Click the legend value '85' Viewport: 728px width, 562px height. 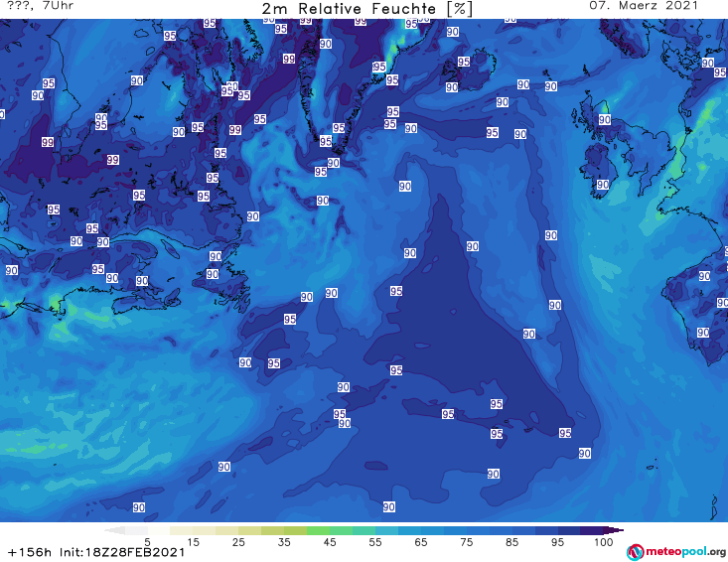point(512,542)
